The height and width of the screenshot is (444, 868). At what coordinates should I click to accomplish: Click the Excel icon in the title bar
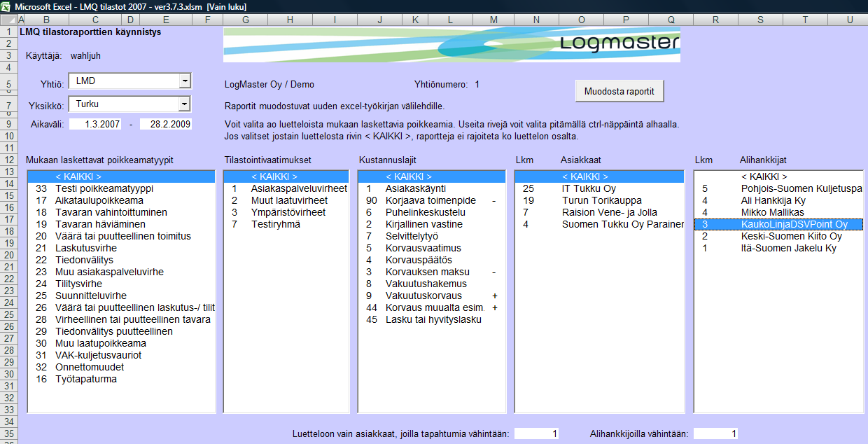(6, 6)
